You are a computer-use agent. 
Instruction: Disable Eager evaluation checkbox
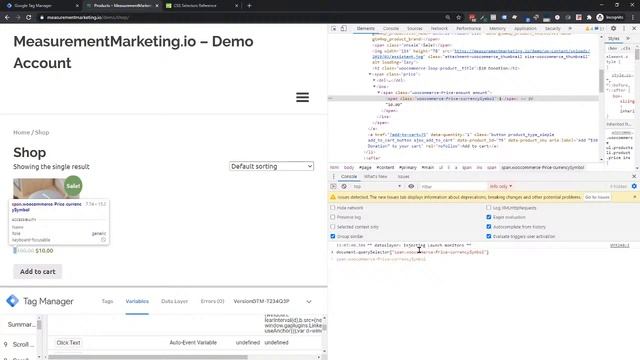pos(489,217)
